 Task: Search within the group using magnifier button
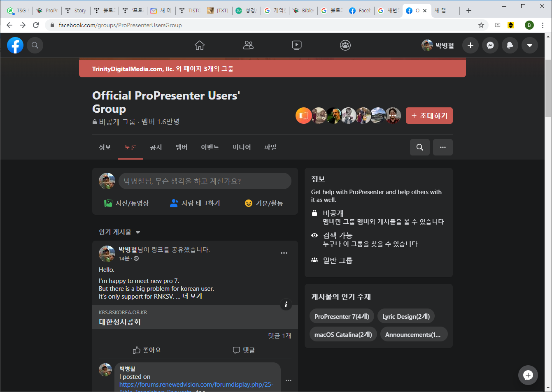(420, 147)
